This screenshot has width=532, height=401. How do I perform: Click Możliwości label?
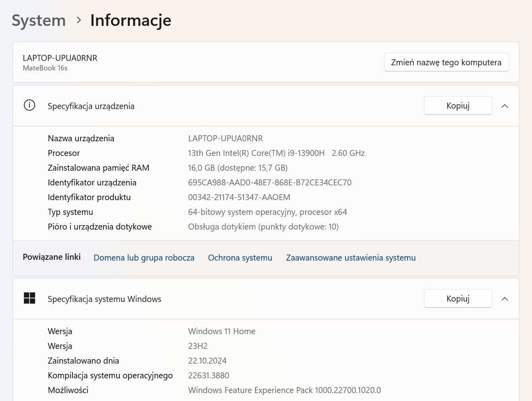pyautogui.click(x=68, y=390)
